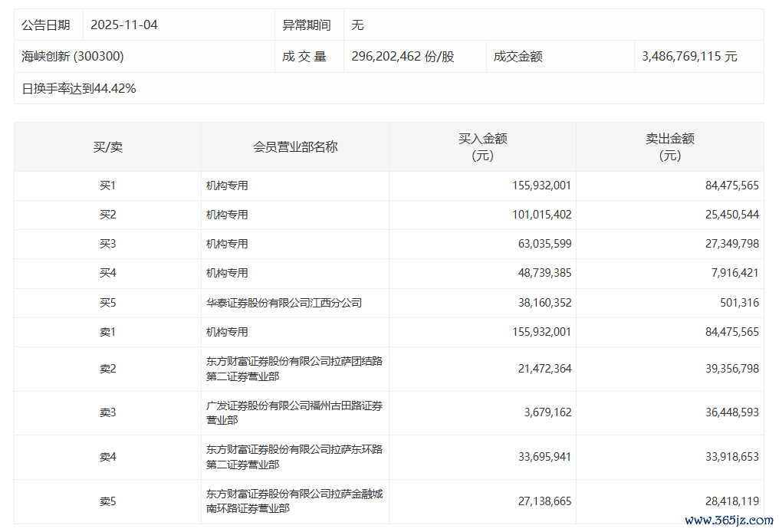Click the 日换手率达到44.42% line

79,88
